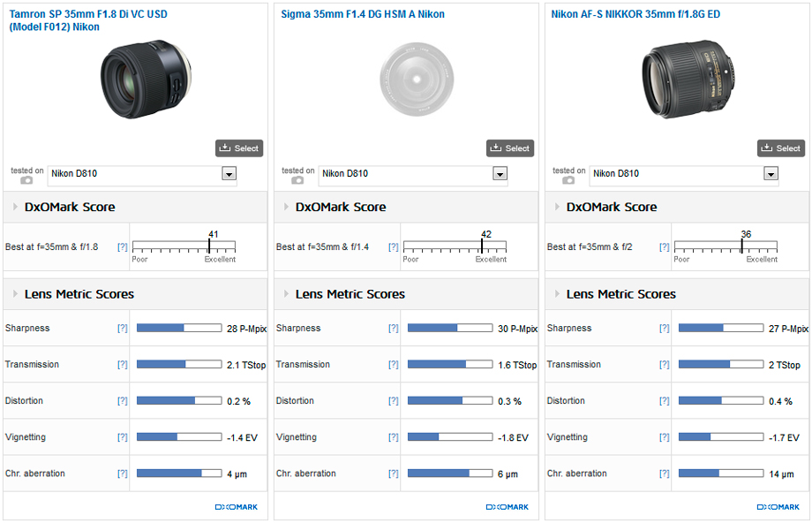Open the Nikon D810 camera dropdown for Tamron
The height and width of the screenshot is (523, 812).
click(x=229, y=174)
